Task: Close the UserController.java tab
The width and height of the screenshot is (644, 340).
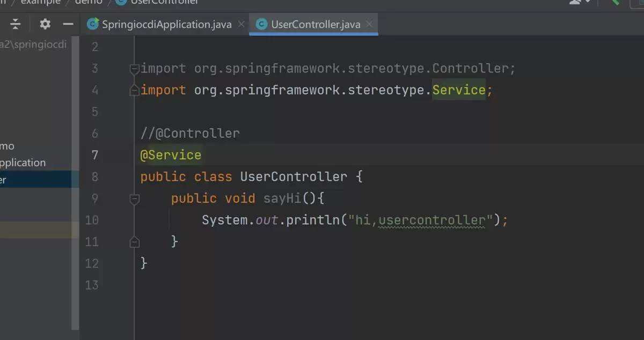Action: pyautogui.click(x=370, y=24)
